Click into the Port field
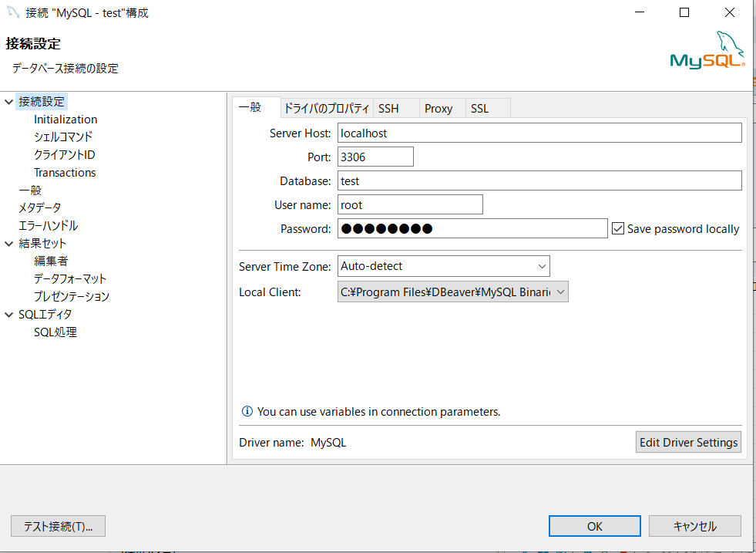 coord(375,157)
